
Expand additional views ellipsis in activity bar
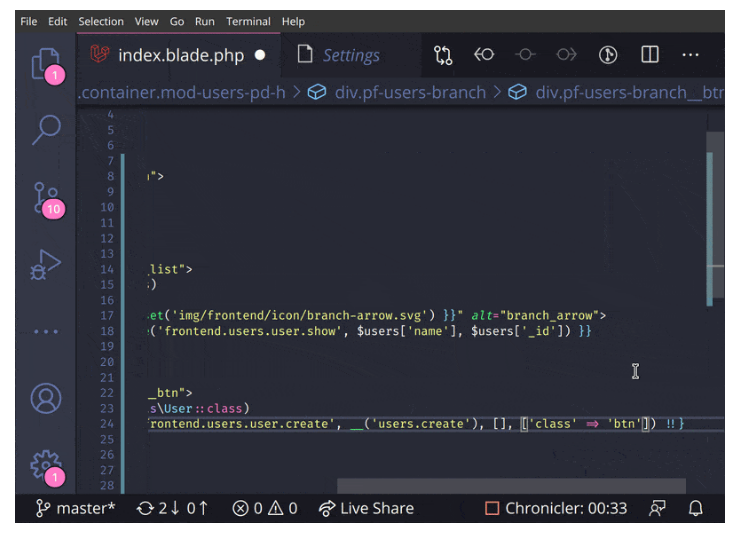pyautogui.click(x=46, y=332)
